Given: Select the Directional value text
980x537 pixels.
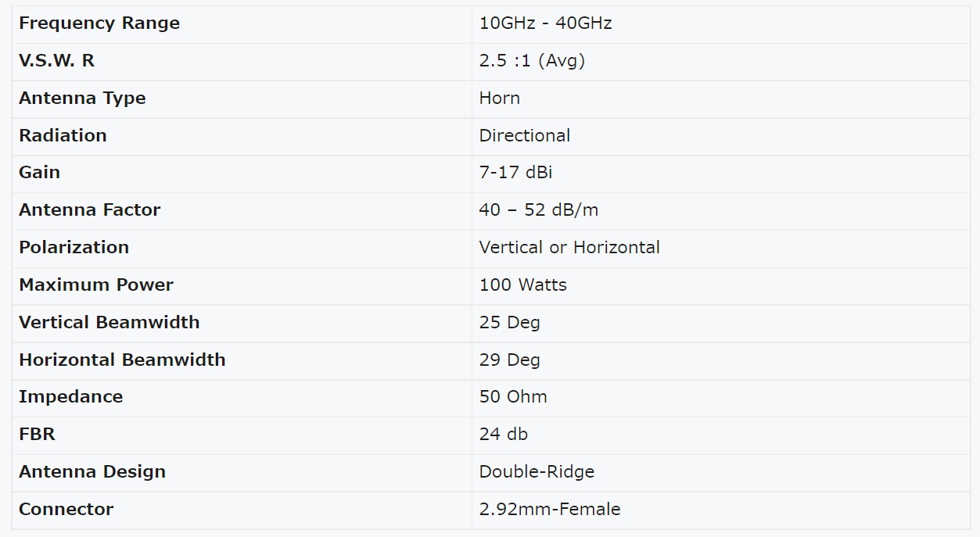Looking at the screenshot, I should click(x=525, y=135).
